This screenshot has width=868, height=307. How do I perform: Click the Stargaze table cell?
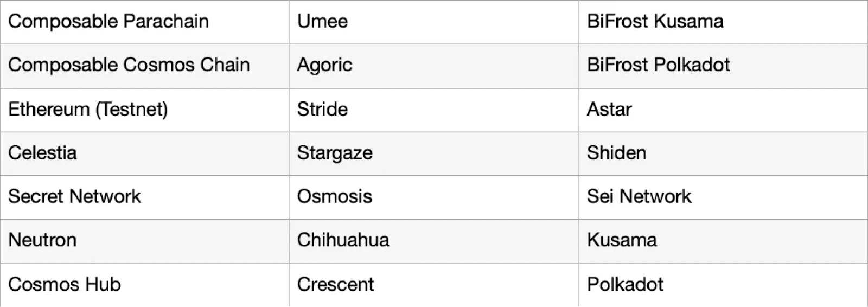point(335,153)
